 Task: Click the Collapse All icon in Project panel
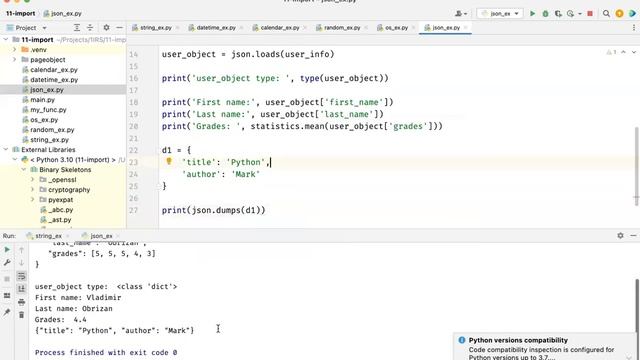click(x=90, y=28)
